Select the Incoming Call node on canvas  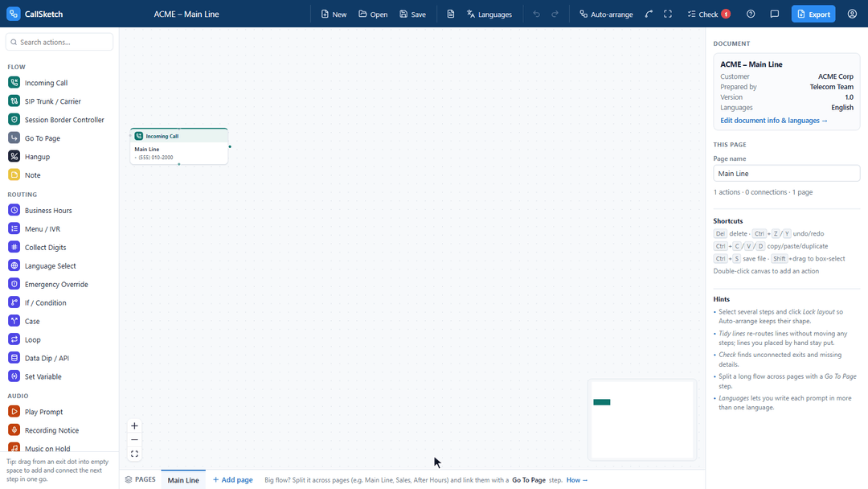[x=178, y=146]
